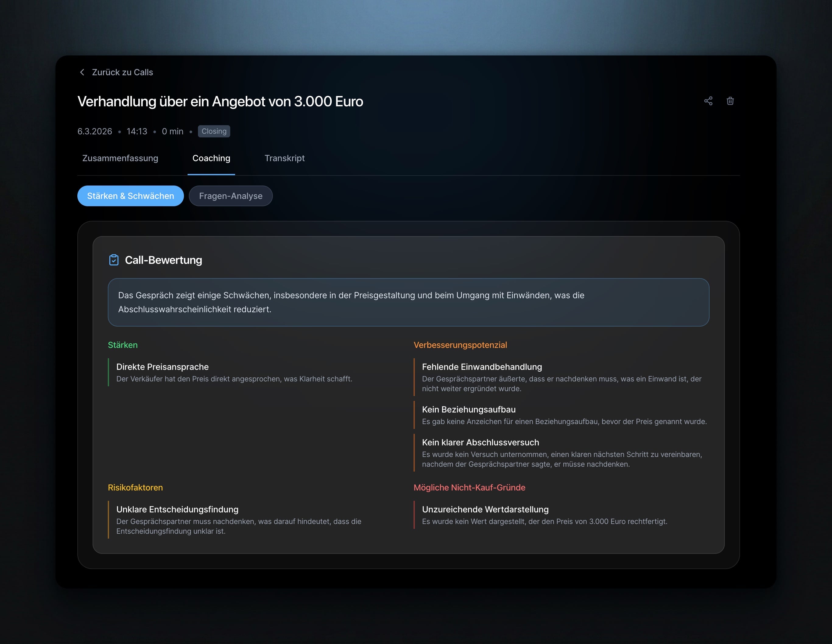Open the Zusammenfassung tab
The image size is (832, 644).
click(120, 158)
